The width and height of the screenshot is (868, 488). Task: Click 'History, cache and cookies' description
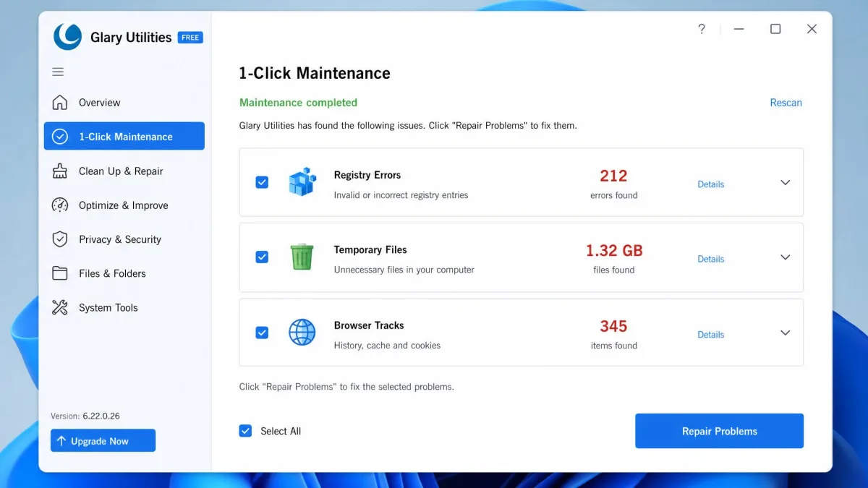tap(387, 346)
